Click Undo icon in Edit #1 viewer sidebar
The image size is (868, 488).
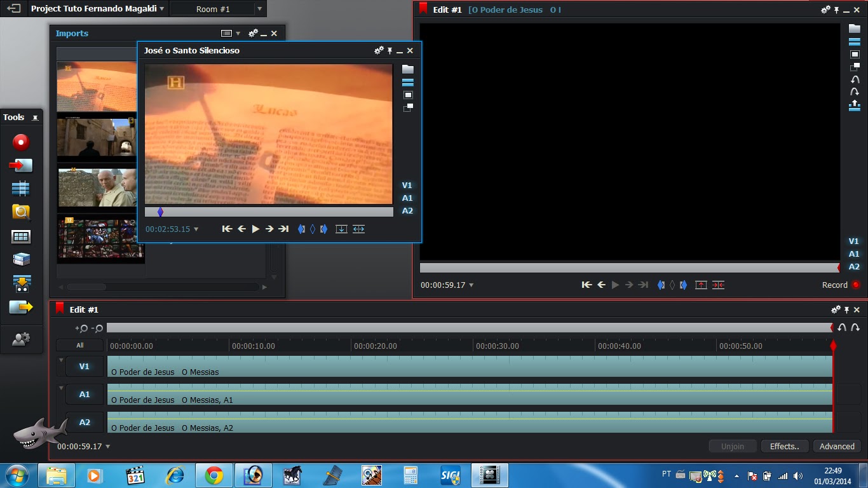click(855, 80)
